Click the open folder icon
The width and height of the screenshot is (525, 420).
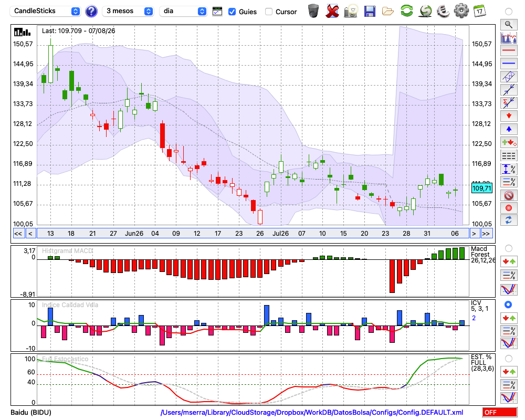point(388,12)
